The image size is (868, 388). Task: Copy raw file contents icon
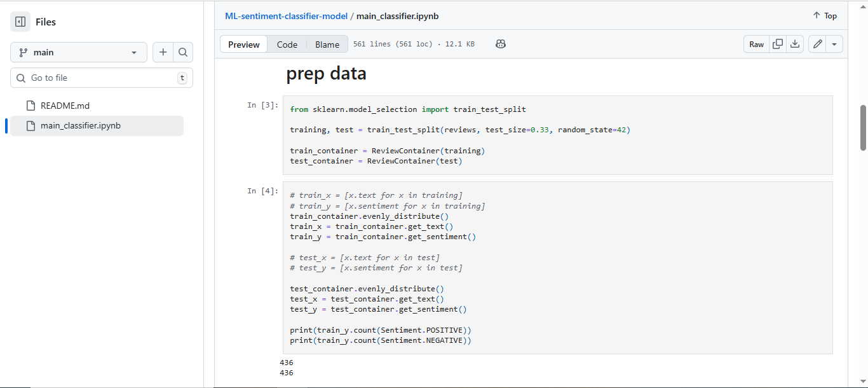[777, 44]
